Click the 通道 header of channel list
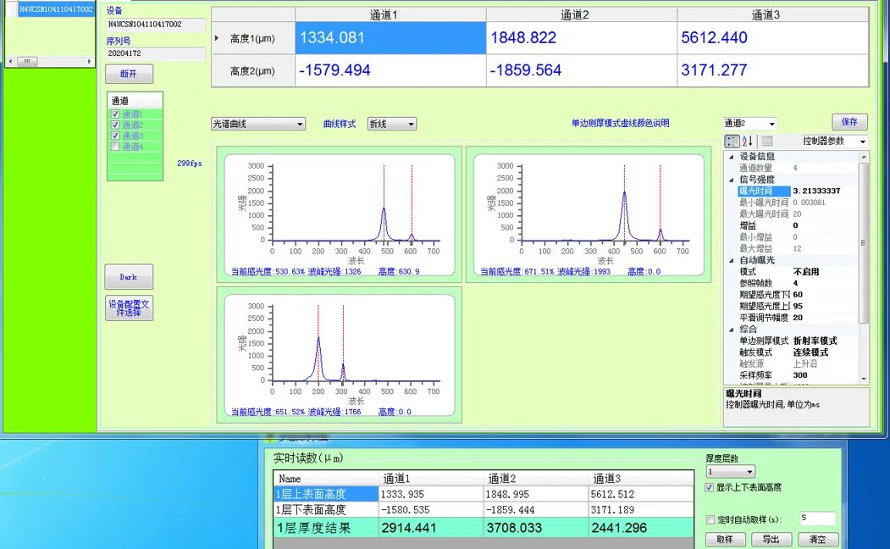The image size is (890, 549). click(x=135, y=100)
